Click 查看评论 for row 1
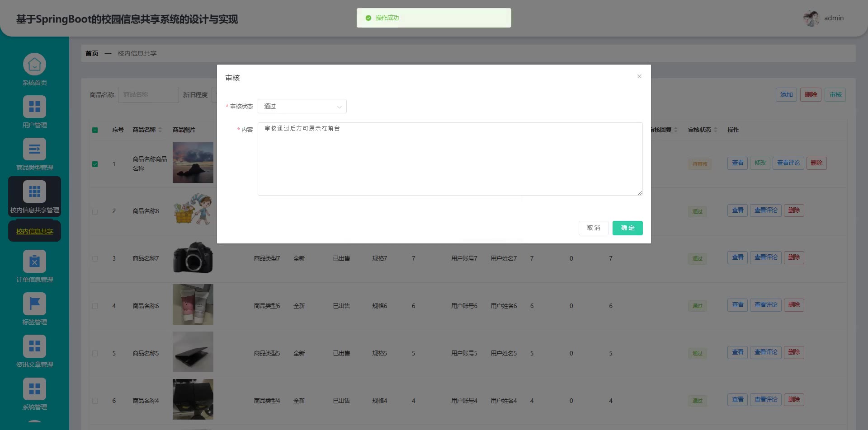868x430 pixels. 788,163
